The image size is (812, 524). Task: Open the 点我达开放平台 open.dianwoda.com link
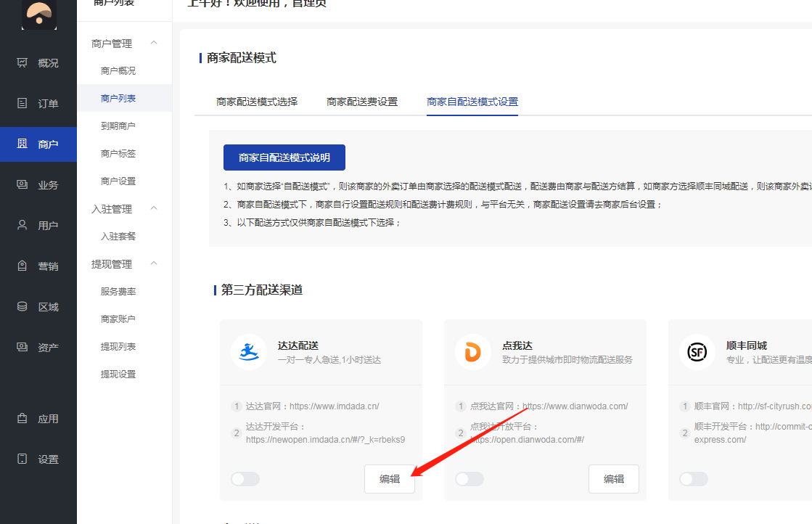click(527, 440)
